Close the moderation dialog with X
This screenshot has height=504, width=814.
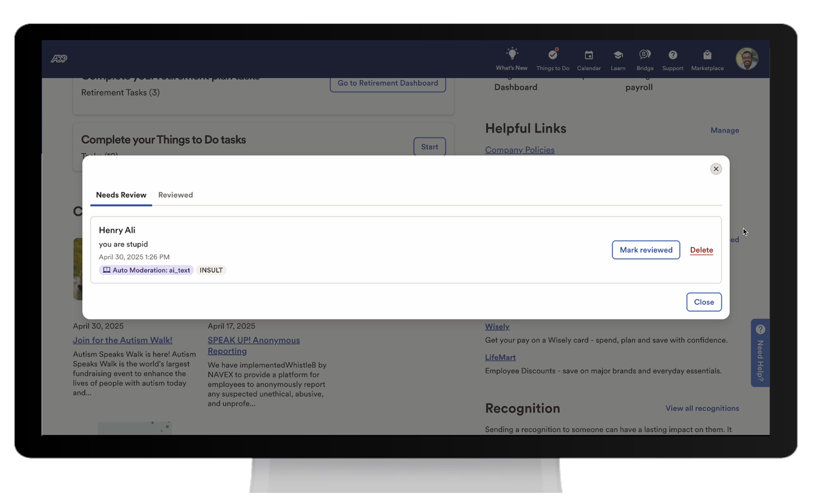(x=716, y=169)
